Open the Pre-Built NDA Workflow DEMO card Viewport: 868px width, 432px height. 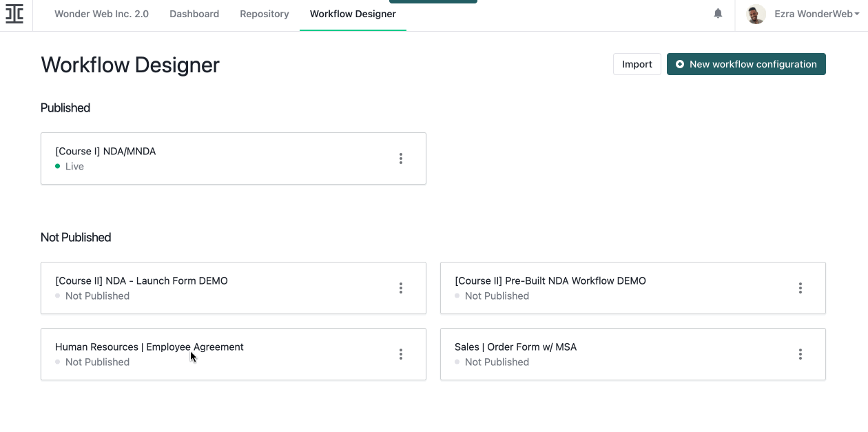(x=550, y=281)
